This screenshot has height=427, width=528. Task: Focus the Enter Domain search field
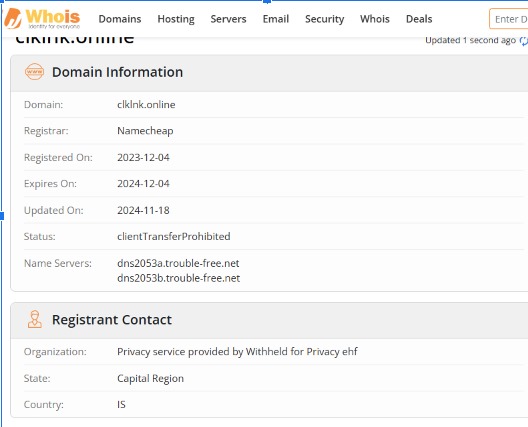tap(508, 19)
